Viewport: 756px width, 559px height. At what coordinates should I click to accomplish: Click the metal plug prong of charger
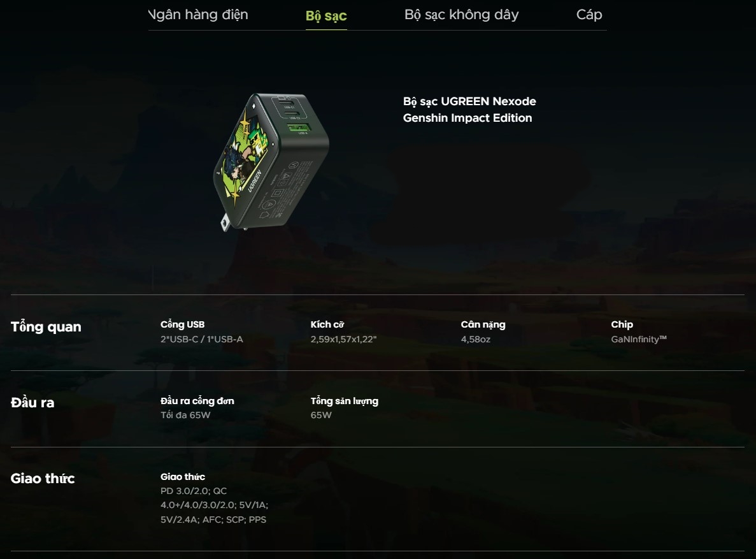click(x=225, y=223)
